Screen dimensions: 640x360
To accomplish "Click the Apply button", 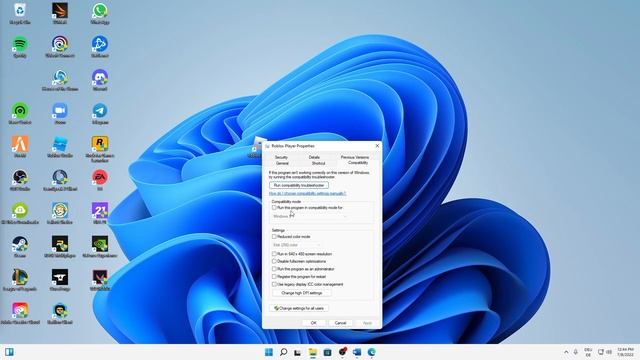I will pos(367,323).
